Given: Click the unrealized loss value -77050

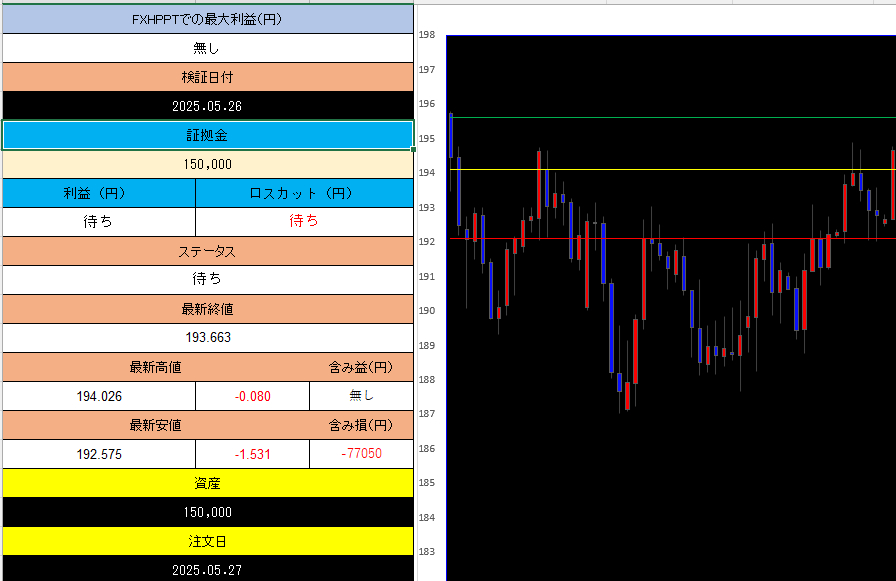Looking at the screenshot, I should tap(361, 454).
